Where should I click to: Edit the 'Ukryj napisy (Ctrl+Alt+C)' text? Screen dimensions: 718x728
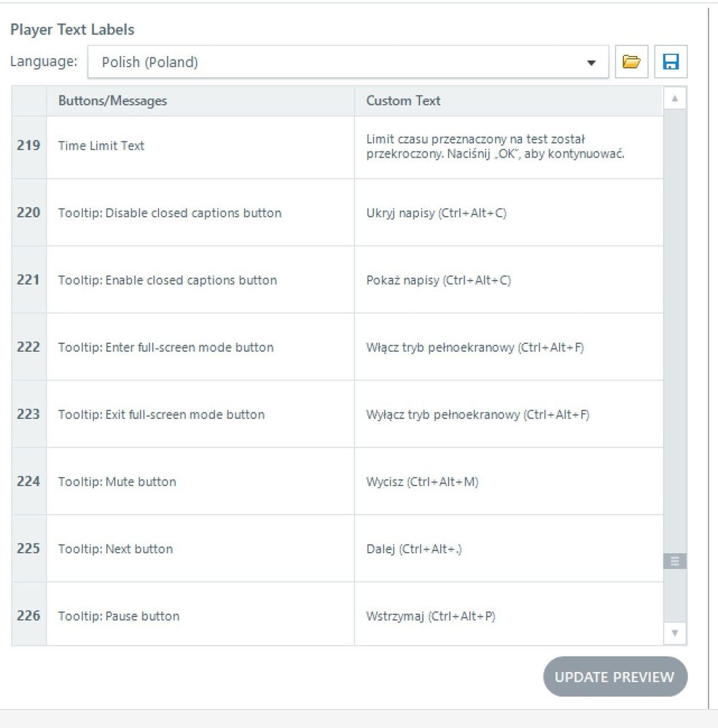(x=436, y=213)
